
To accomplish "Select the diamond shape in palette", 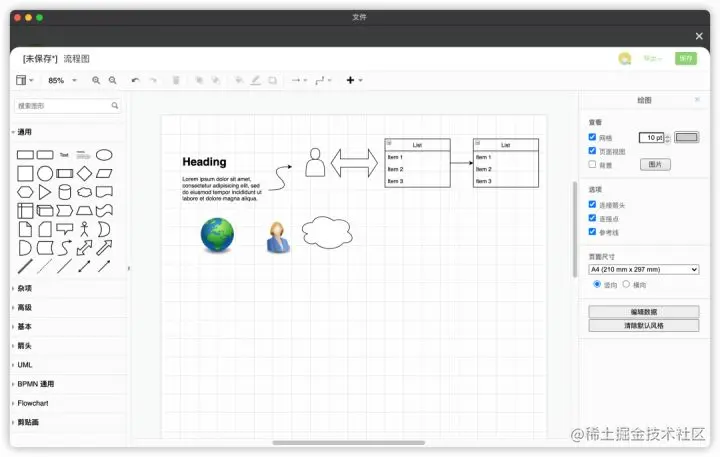I will click(x=84, y=174).
